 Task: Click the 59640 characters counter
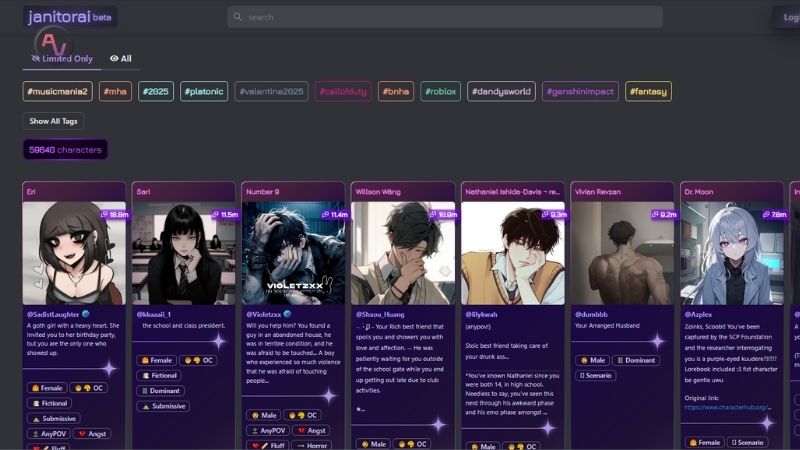[65, 149]
